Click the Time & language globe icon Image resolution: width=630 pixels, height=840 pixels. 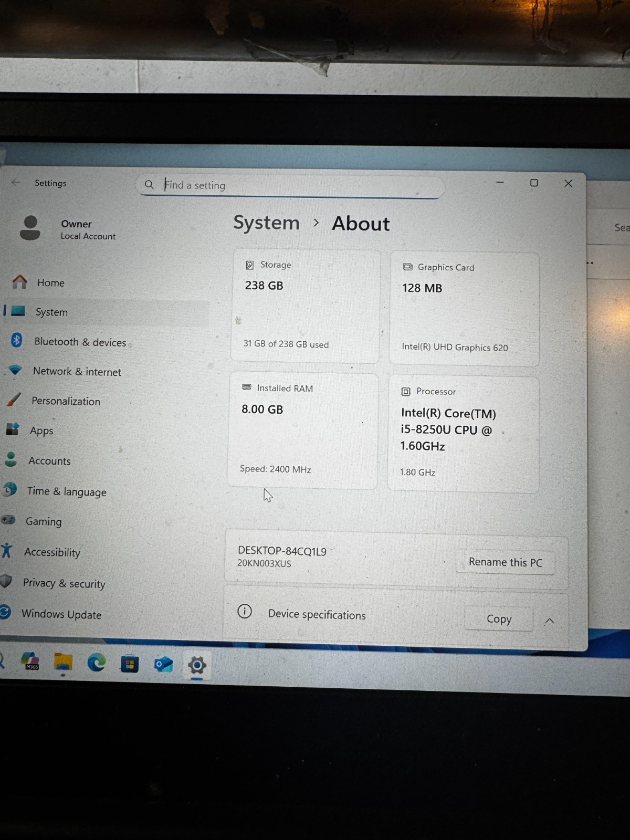pos(10,489)
